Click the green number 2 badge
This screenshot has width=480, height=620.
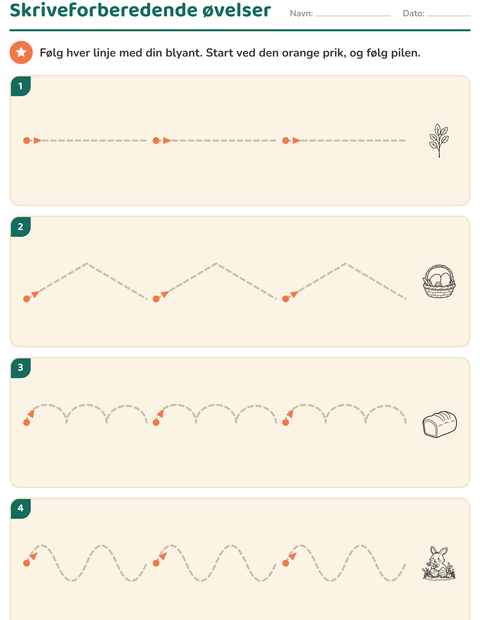click(21, 227)
